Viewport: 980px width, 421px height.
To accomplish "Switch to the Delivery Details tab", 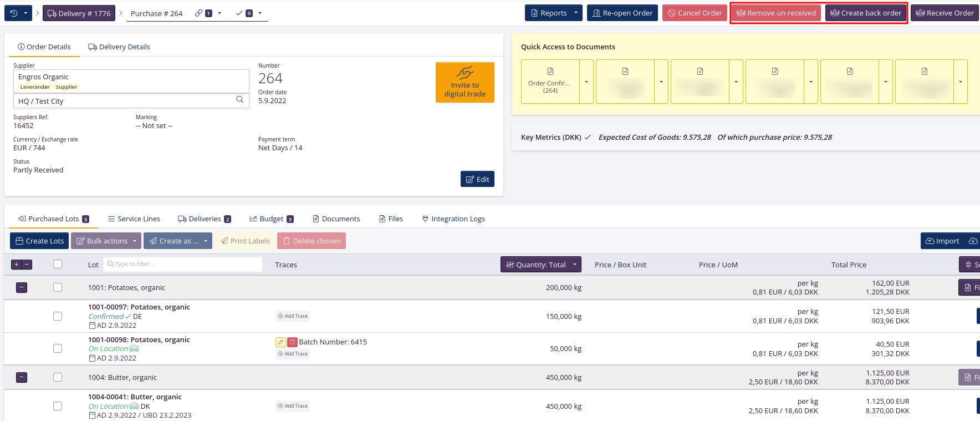I will click(x=119, y=47).
